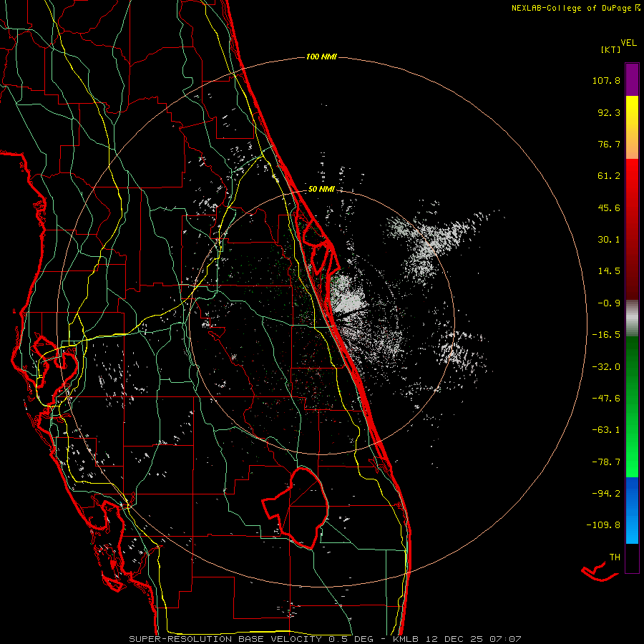
Task: Click SUPER-RESOLUTION BASE VELOCITY caption text
Action: click(225, 639)
